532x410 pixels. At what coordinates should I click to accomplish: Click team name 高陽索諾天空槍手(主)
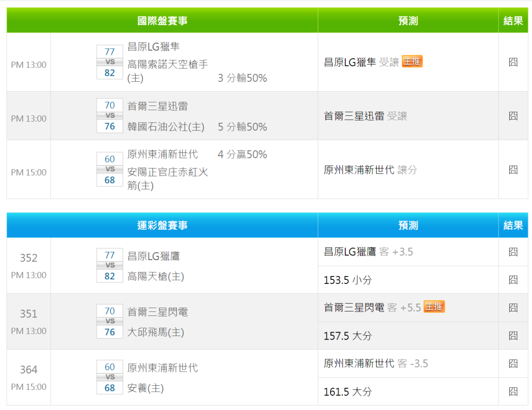167,71
